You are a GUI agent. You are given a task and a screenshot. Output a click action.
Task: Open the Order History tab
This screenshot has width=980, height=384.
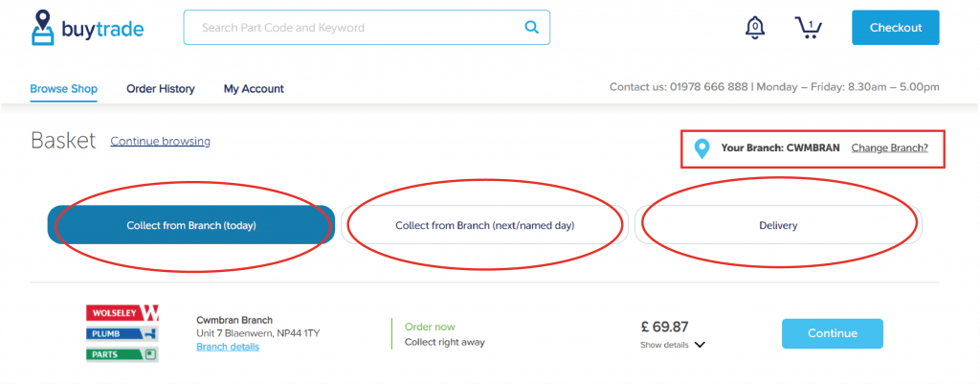point(161,89)
